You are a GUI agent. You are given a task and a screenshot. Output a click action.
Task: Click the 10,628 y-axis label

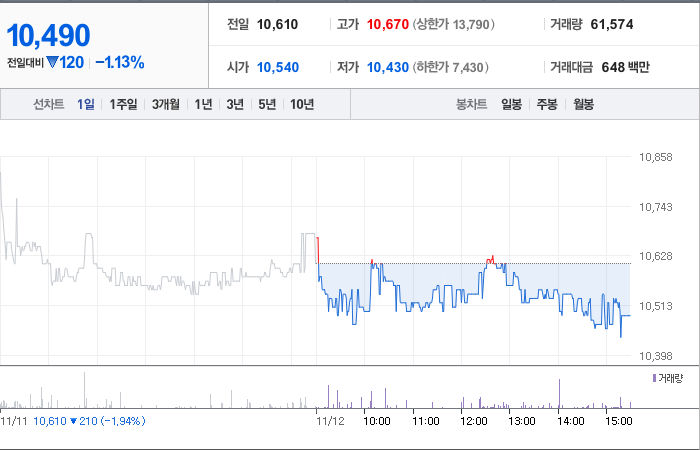coord(655,256)
